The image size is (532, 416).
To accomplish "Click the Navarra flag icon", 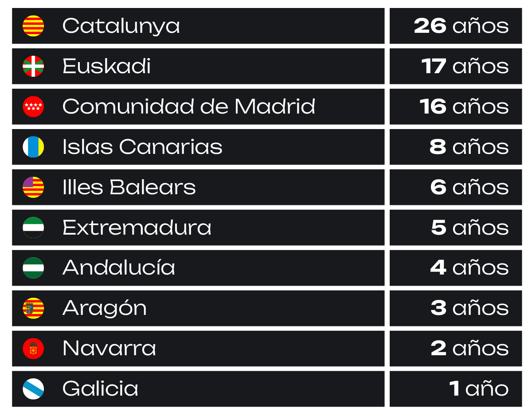I will tap(33, 349).
